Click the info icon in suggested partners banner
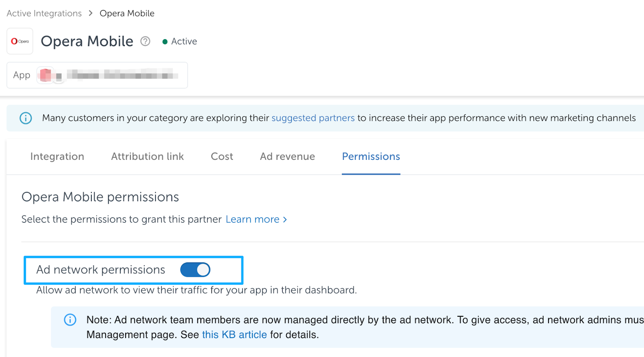This screenshot has width=644, height=357. [26, 118]
